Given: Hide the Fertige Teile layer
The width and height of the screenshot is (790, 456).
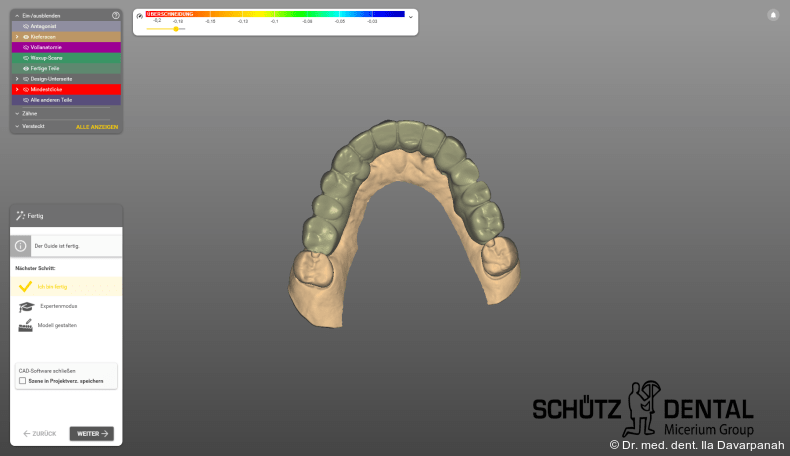Looking at the screenshot, I should [x=26, y=68].
